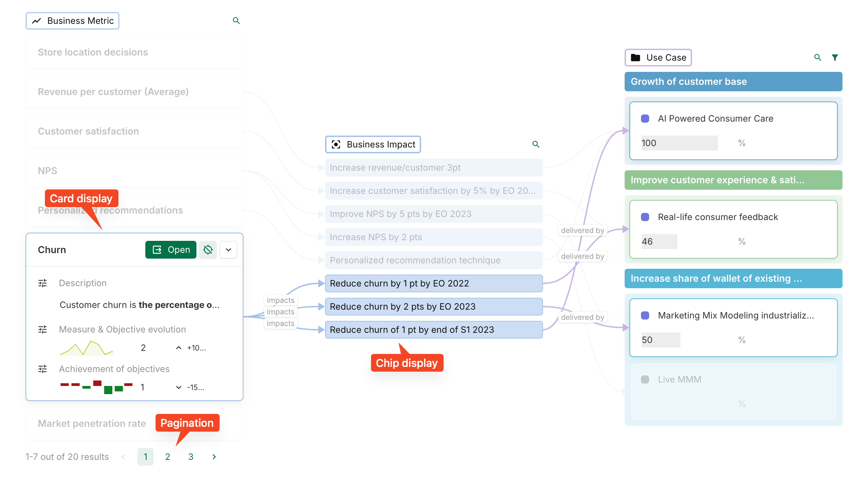Screen dimensions: 868x481
Task: Go to next results page arrow
Action: 214,457
